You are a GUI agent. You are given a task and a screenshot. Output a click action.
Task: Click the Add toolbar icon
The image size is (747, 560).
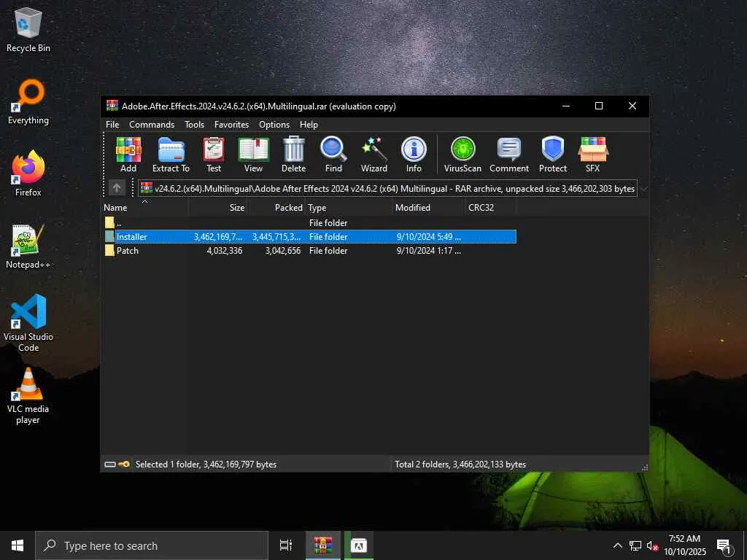128,155
